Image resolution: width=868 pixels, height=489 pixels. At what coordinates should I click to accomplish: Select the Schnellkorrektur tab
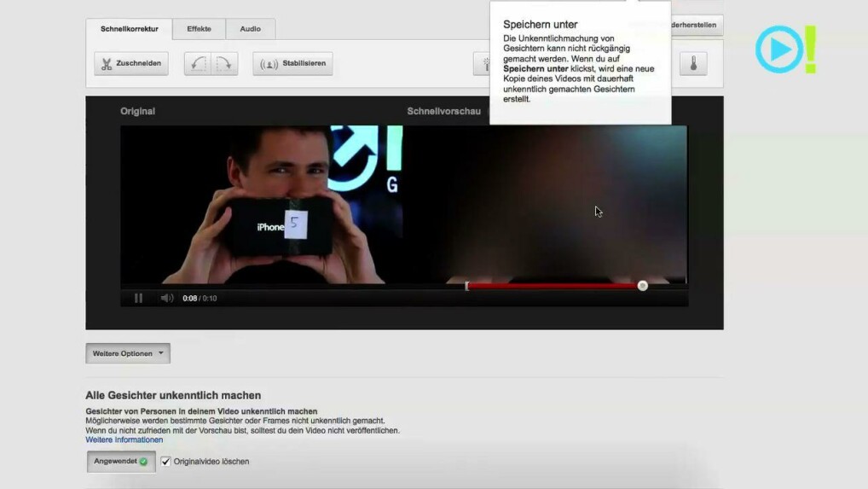click(129, 29)
